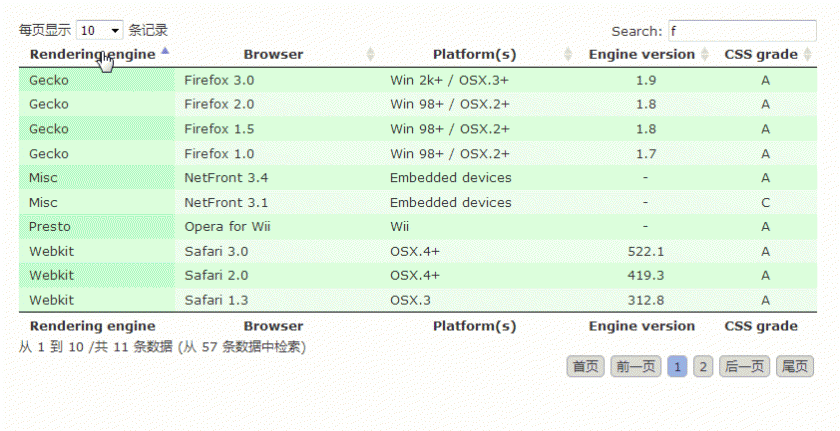Go to the first page button 首页

(586, 367)
